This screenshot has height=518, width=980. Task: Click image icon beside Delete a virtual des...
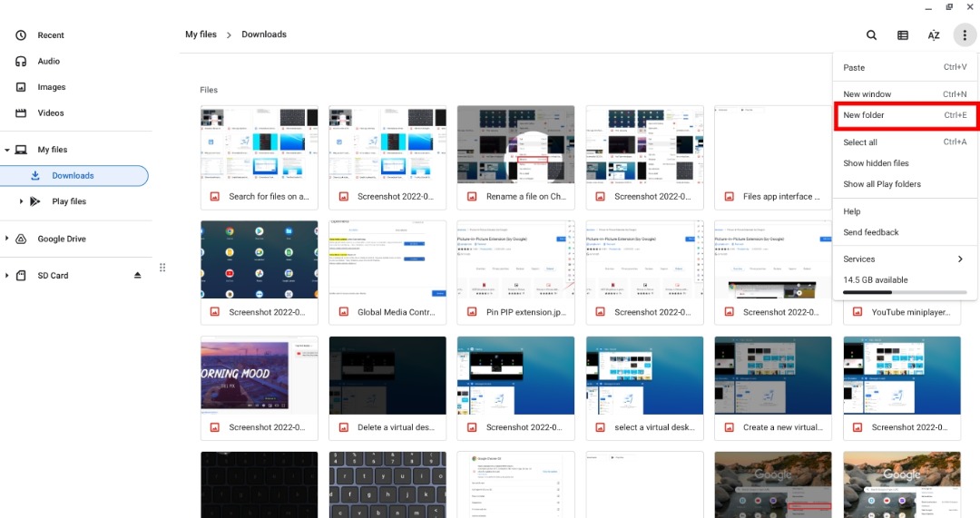pyautogui.click(x=343, y=427)
